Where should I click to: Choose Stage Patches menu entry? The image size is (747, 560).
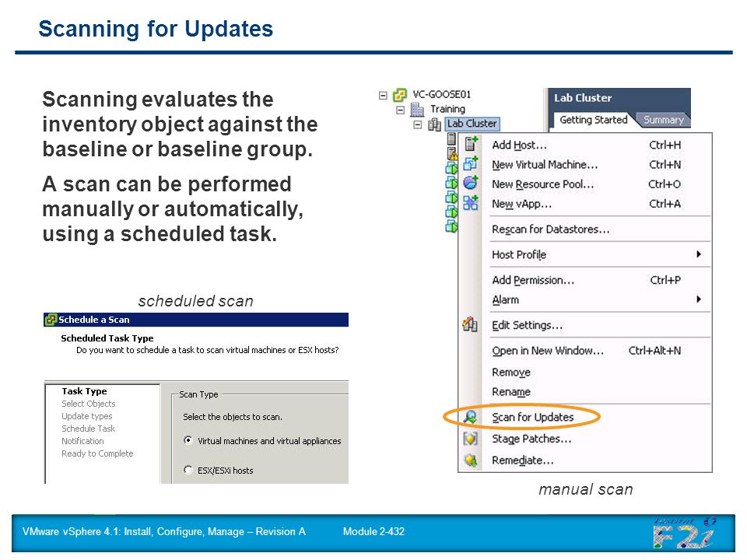click(586, 439)
